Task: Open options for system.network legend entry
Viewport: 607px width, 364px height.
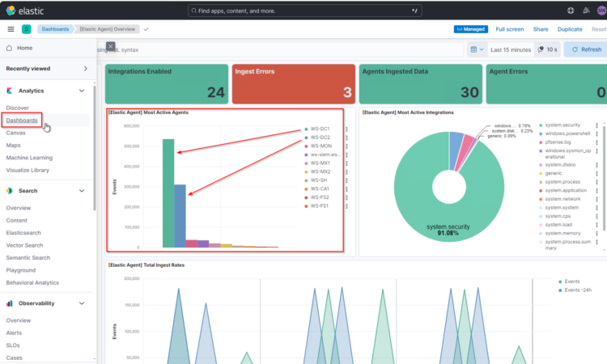Action: [x=596, y=199]
